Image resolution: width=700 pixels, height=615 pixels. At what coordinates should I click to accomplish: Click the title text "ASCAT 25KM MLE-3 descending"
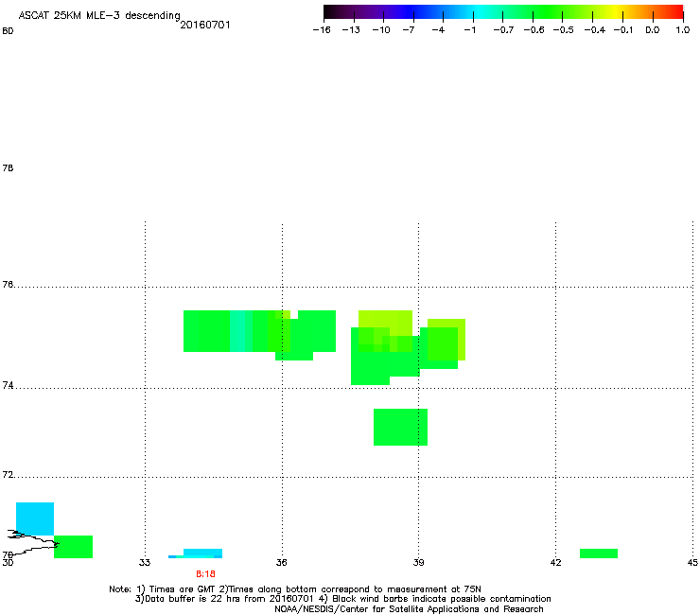(x=99, y=16)
